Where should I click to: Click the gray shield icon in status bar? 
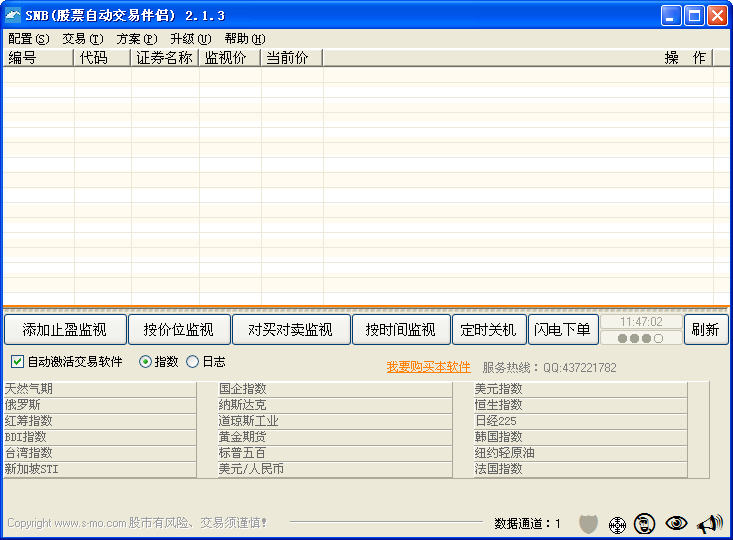tap(588, 523)
